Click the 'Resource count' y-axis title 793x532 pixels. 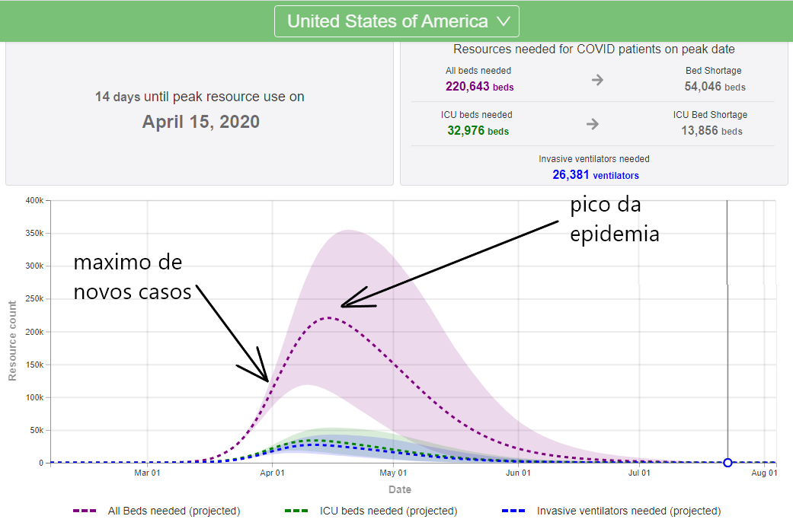[12, 340]
